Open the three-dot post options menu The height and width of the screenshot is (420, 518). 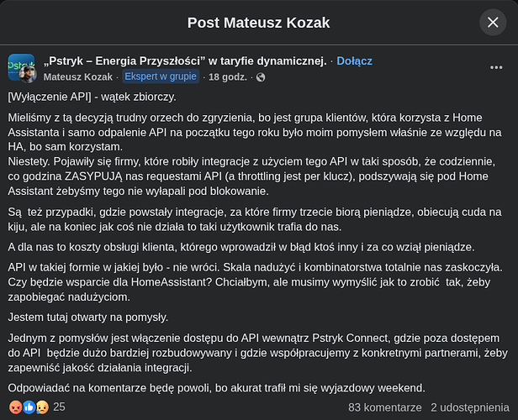pos(496,68)
